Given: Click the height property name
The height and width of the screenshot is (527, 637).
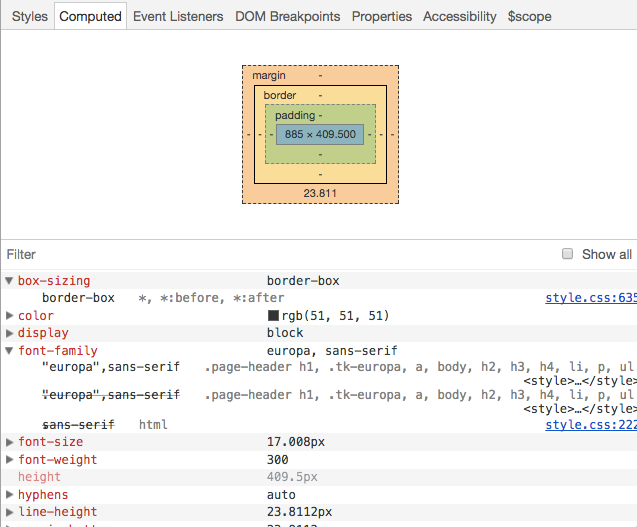Looking at the screenshot, I should 39,477.
